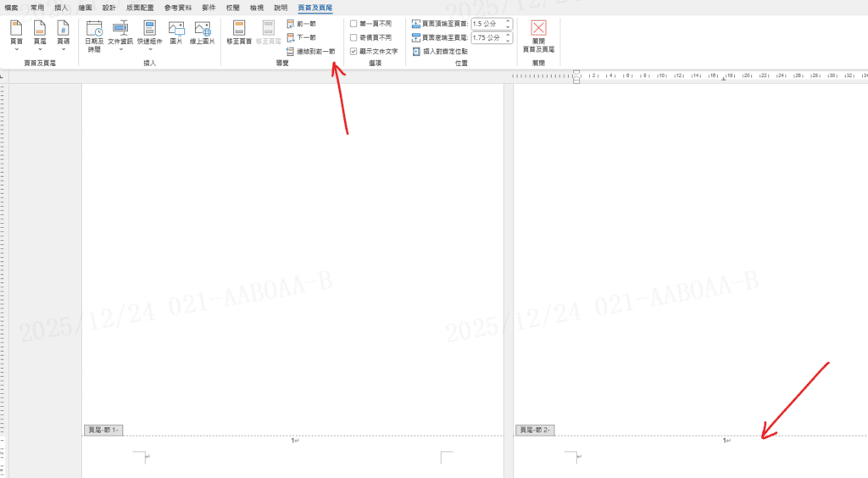Expand the 頁碼 (Page Number) menu

[x=63, y=34]
